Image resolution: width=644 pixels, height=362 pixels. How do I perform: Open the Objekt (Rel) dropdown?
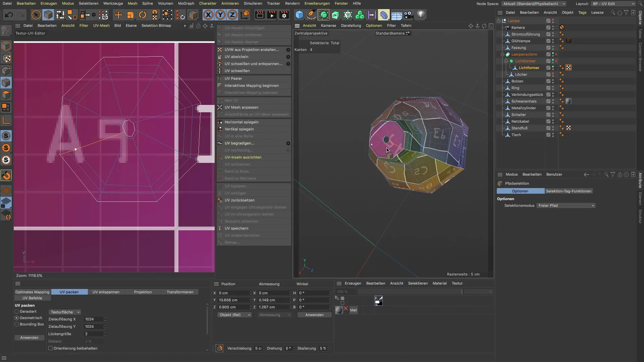pos(234,315)
